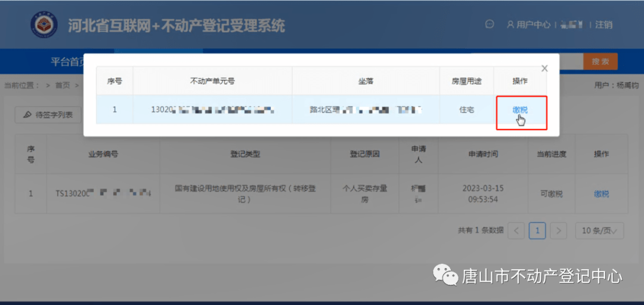
Task: Click the system logo emblem in header
Action: (45, 25)
